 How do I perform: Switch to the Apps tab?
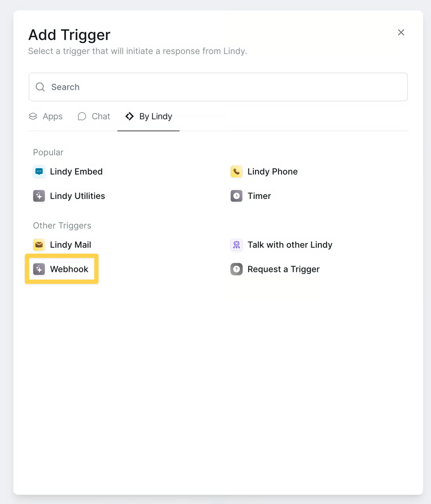tap(46, 116)
